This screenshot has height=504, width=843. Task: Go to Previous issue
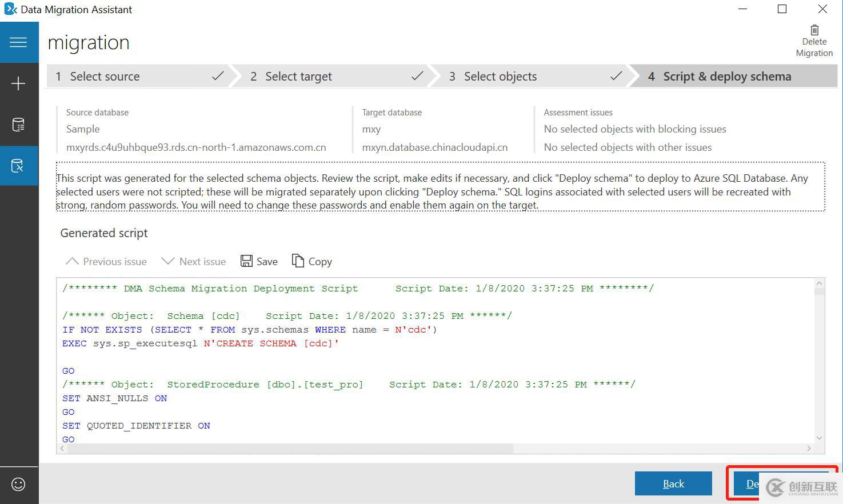click(106, 261)
